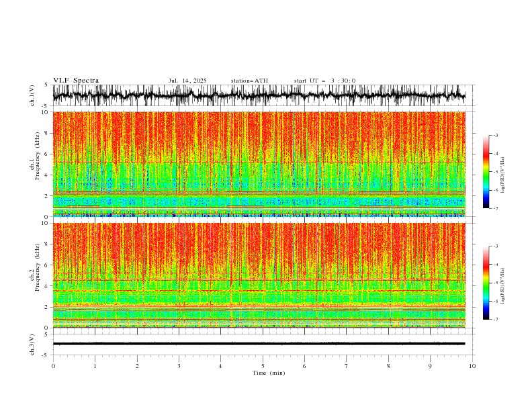Click the "ch.1(V)" axis label
The image size is (532, 411).
click(32, 95)
